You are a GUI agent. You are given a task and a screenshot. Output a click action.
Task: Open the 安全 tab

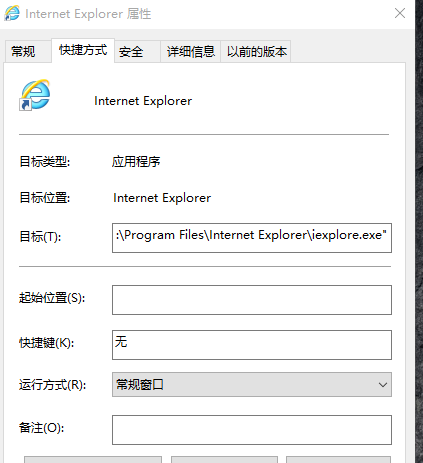coord(137,52)
